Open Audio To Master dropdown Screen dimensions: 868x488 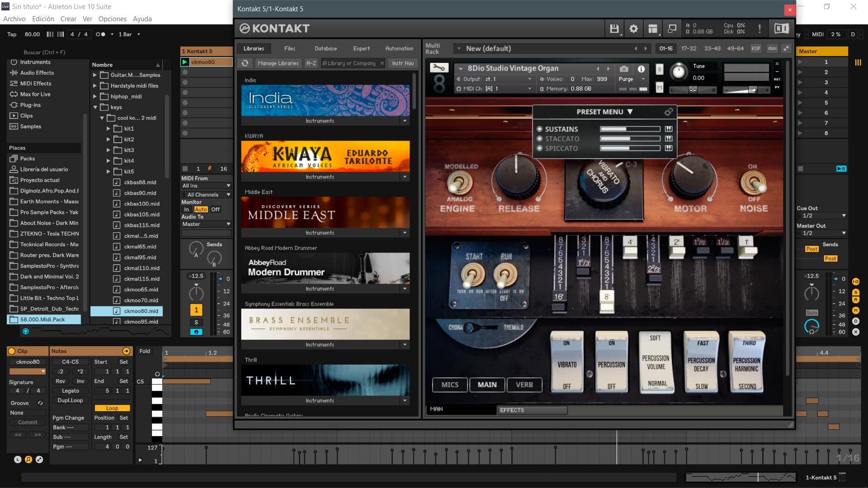(206, 224)
